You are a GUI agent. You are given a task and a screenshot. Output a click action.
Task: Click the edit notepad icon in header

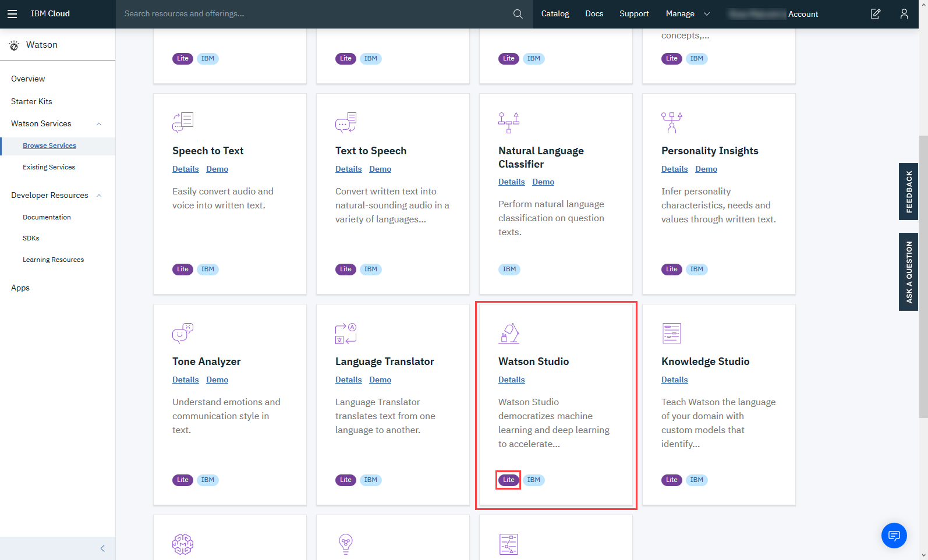[x=875, y=14]
